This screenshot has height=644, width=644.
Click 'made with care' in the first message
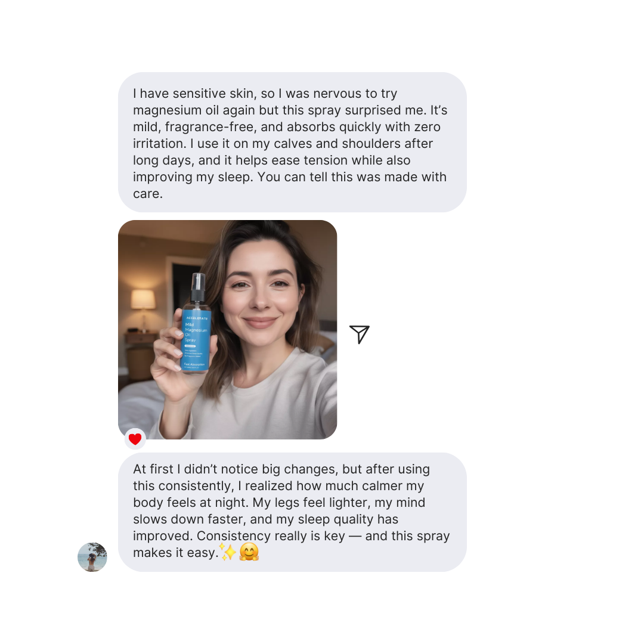tap(415, 177)
